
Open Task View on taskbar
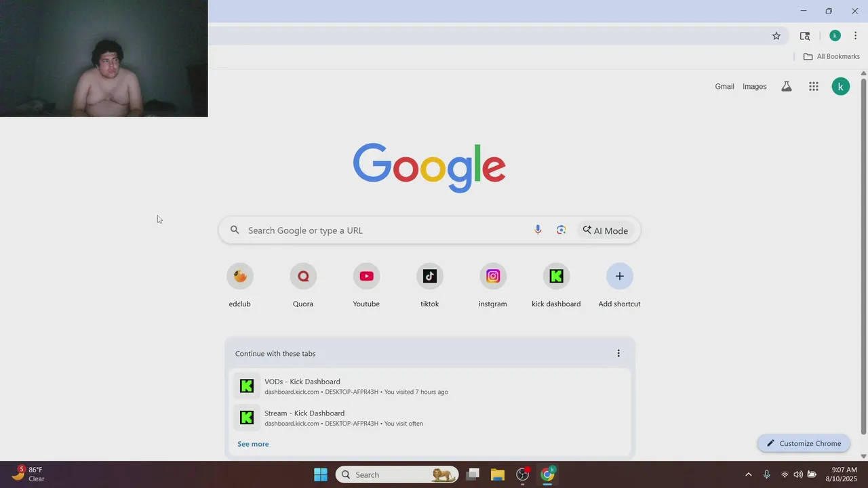473,474
